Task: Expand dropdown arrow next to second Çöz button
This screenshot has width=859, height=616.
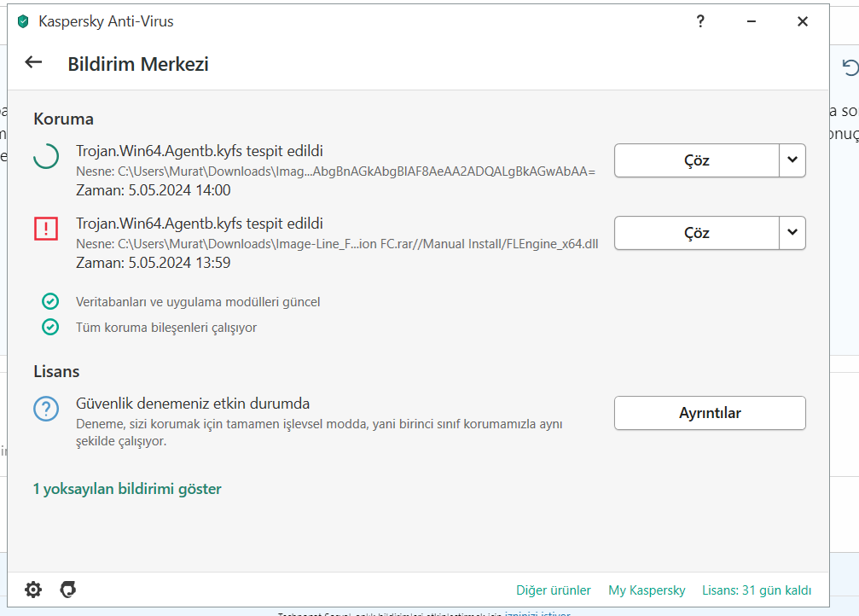Action: 792,233
